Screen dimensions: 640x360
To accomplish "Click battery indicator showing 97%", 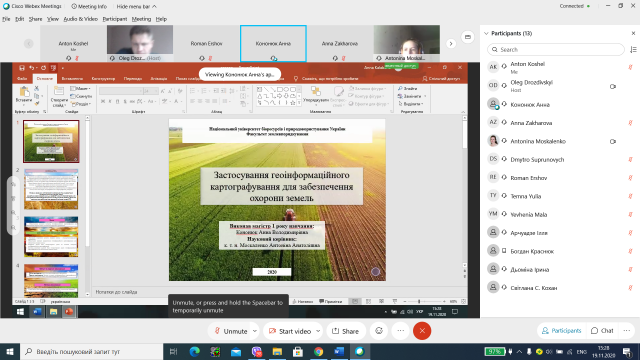I will pos(494,351).
